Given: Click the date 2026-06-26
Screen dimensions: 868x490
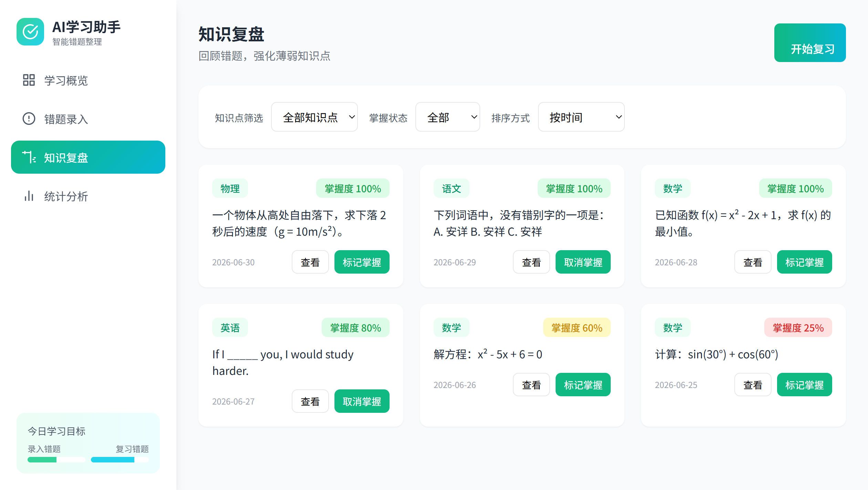Looking at the screenshot, I should (455, 385).
